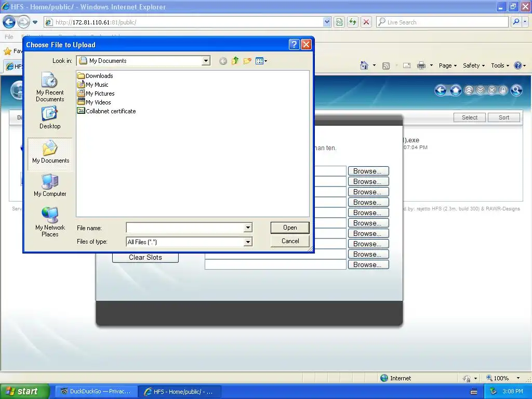Click the HFS page blue back arrow

[x=441, y=90]
